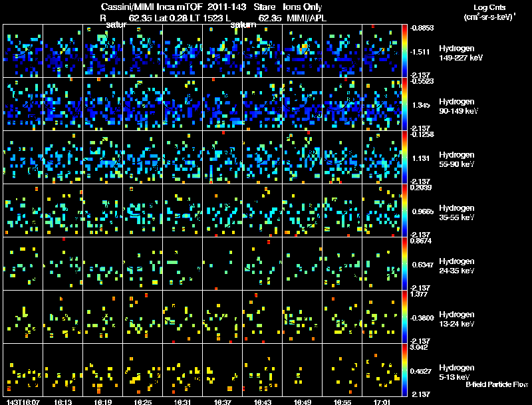The image size is (532, 405).
Task: Click the '-1.511' colorbar value
Action: [420, 52]
